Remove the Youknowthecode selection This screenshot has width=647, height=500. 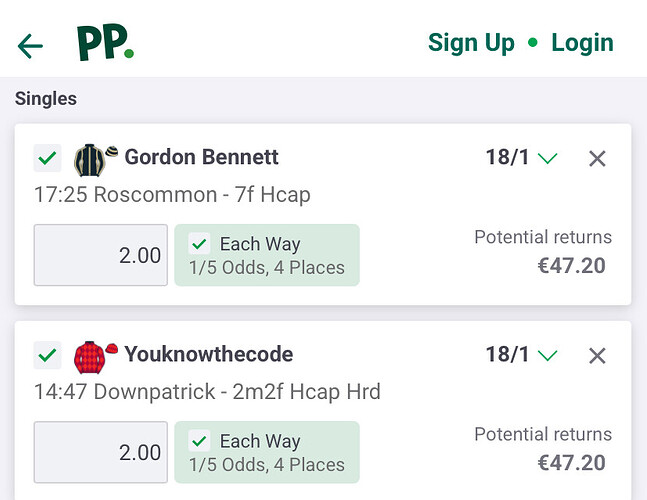(597, 356)
